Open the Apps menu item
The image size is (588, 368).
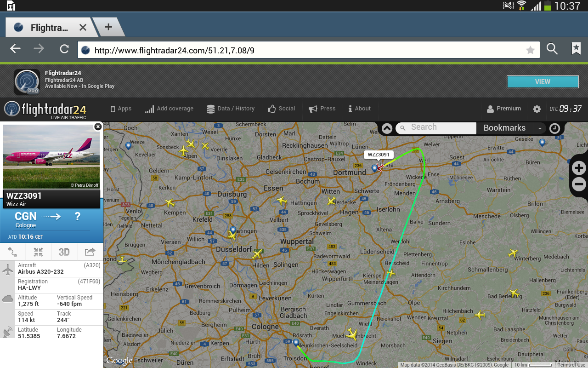121,109
